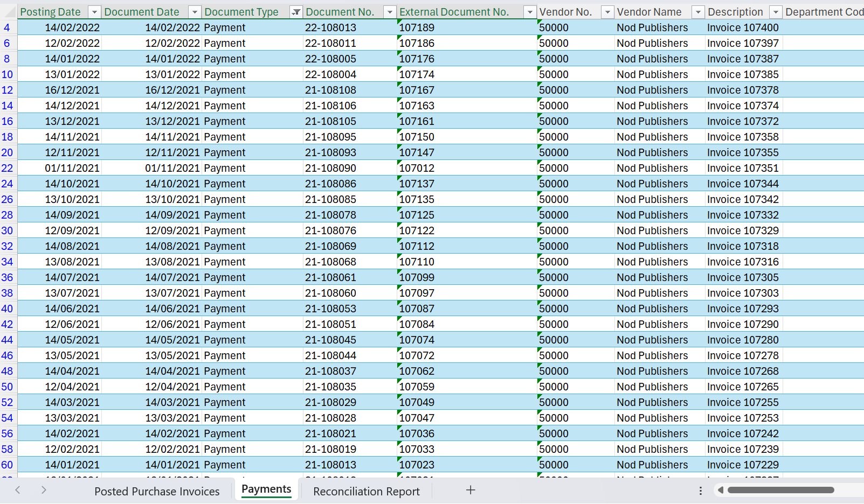Image resolution: width=864 pixels, height=504 pixels.
Task: Select the cell containing Invoice 107400
Action: pyautogui.click(x=743, y=27)
